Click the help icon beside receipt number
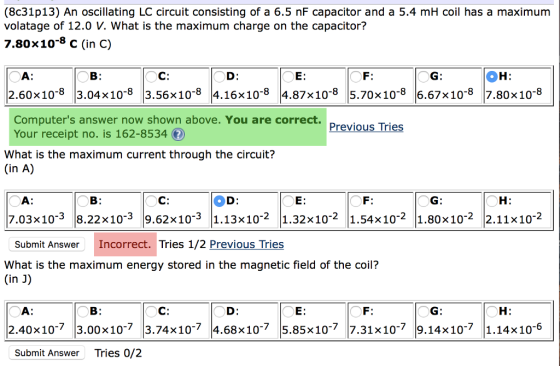 [x=178, y=134]
